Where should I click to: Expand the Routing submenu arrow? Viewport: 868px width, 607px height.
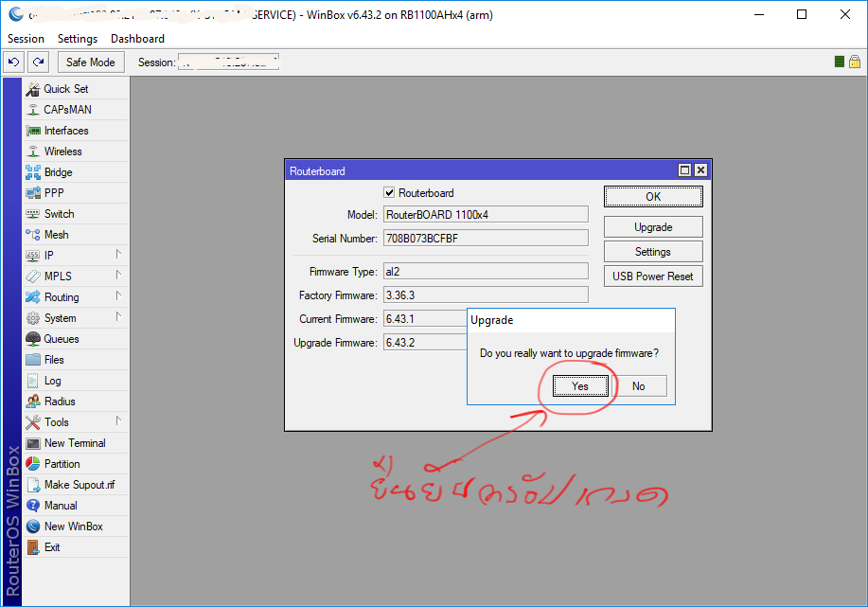pyautogui.click(x=118, y=295)
